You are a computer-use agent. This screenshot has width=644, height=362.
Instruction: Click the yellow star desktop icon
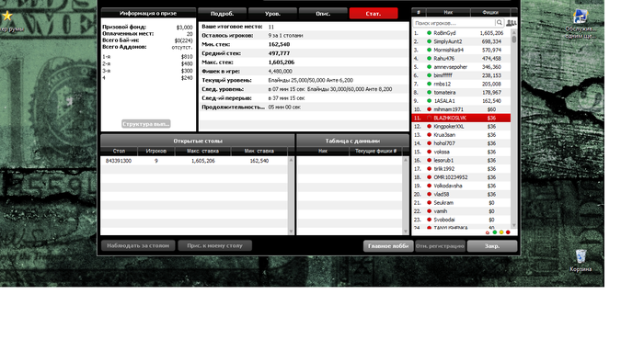[7, 16]
